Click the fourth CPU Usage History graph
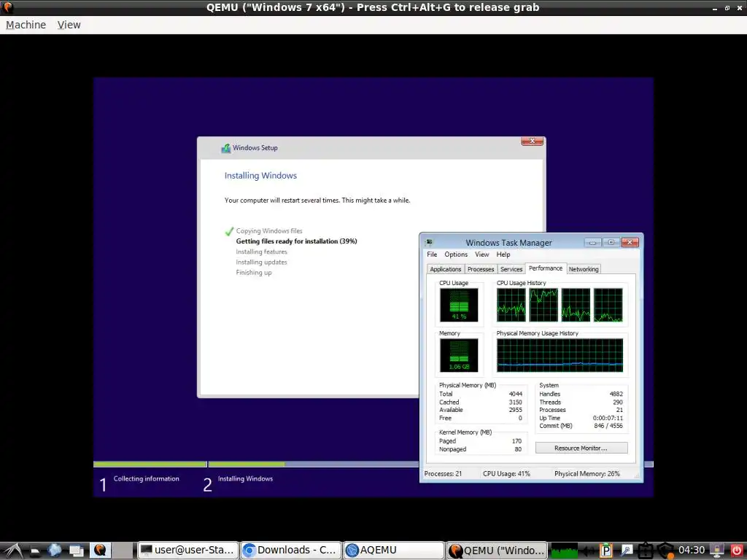 point(608,305)
